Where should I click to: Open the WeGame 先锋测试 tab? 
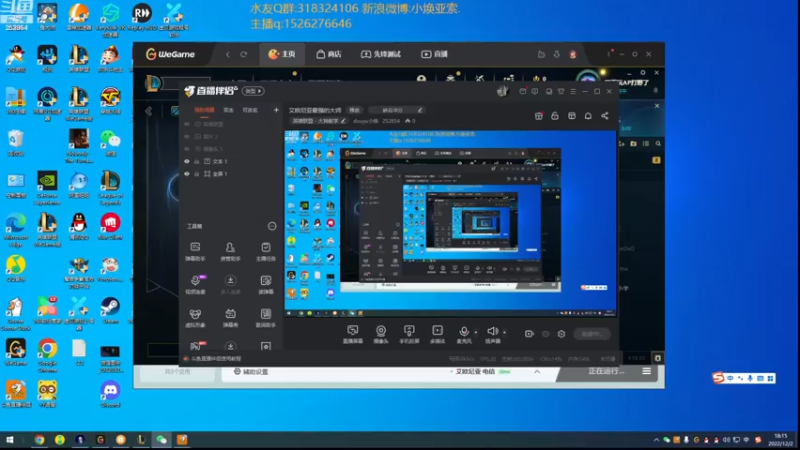point(381,54)
